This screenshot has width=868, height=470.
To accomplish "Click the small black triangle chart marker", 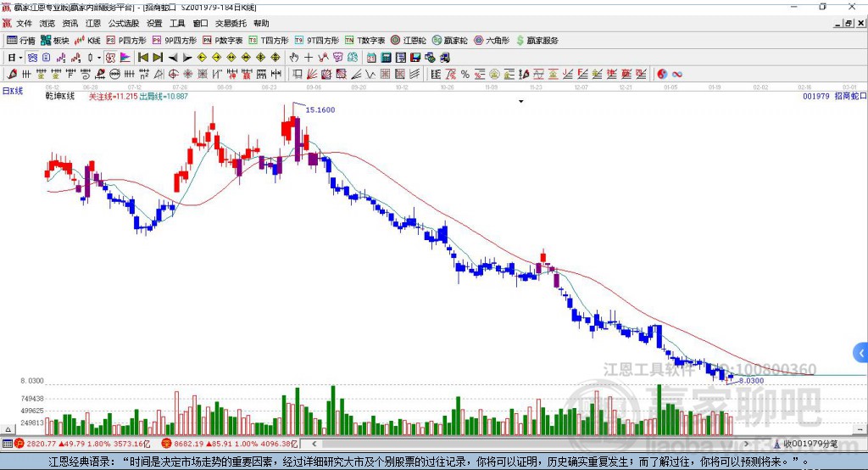I will click(x=521, y=102).
